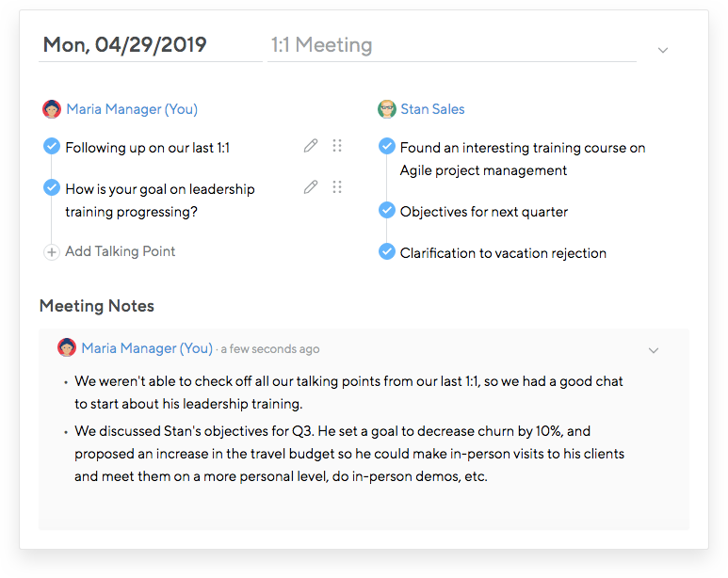Uncheck 'Following up on our last 1:1'

pyautogui.click(x=52, y=146)
